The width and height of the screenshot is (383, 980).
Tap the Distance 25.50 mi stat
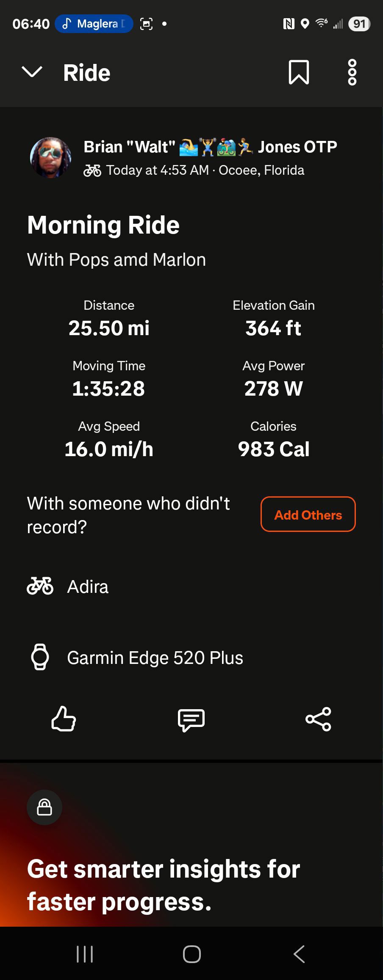click(109, 319)
